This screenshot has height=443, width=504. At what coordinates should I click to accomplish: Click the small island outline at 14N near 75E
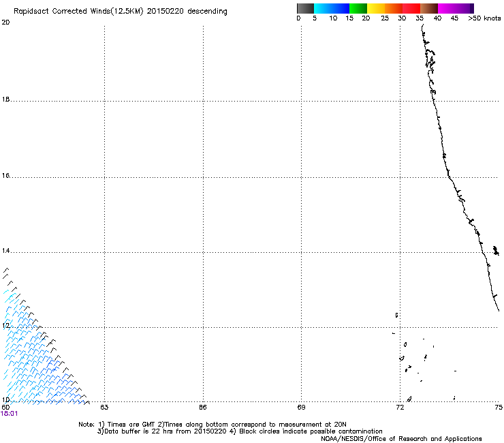496,250
